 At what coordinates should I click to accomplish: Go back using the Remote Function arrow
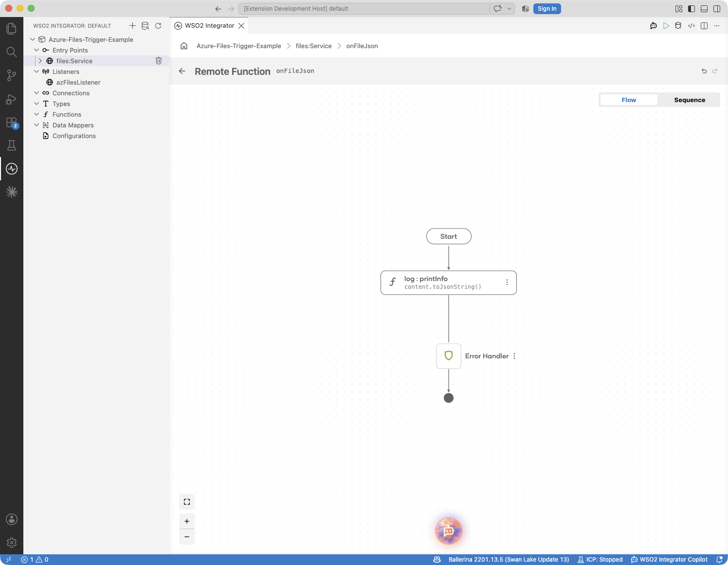point(182,71)
